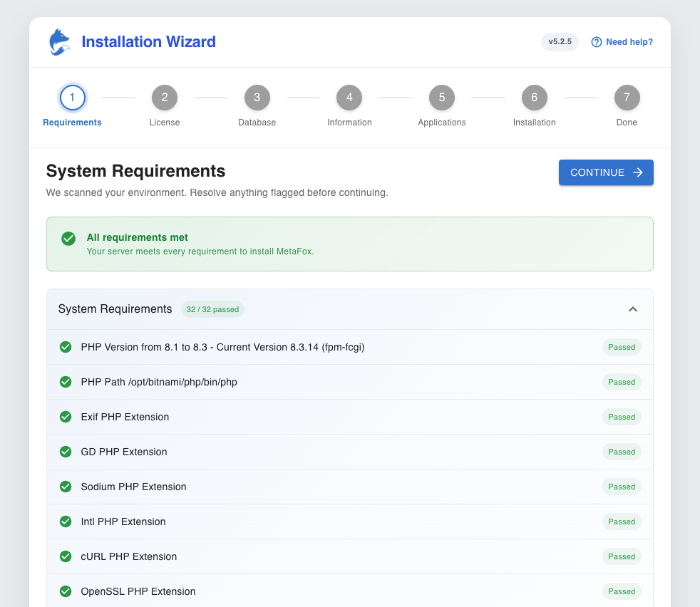Image resolution: width=700 pixels, height=607 pixels.
Task: Click Passed badge on OpenSSL PHP Extension row
Action: click(622, 591)
